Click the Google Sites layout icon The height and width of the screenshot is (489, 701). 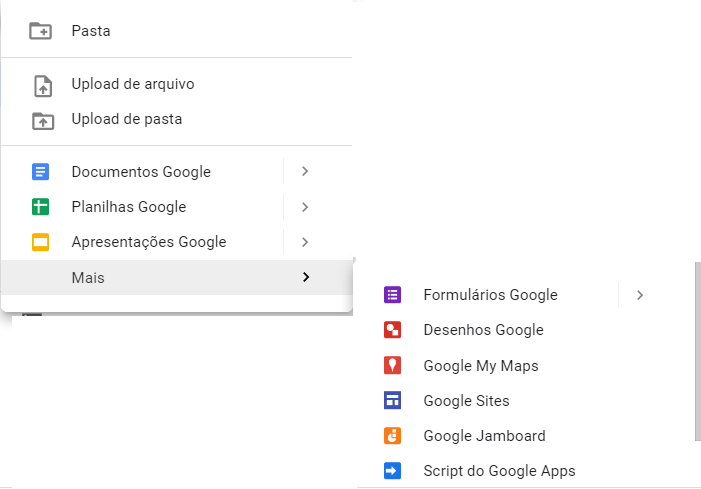[x=393, y=400]
